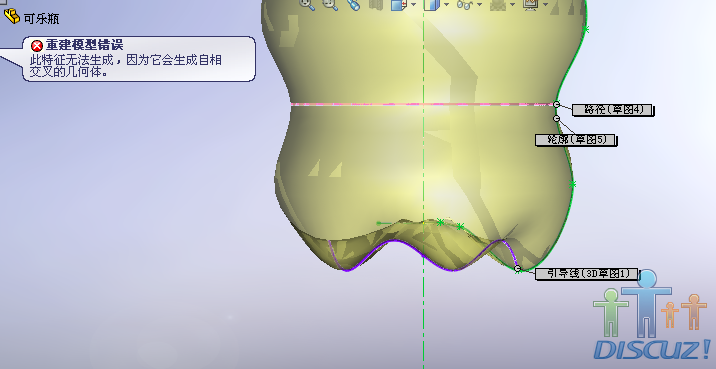This screenshot has height=369, width=716.
Task: Expand the View Settings dropdown arrow
Action: [x=545, y=5]
